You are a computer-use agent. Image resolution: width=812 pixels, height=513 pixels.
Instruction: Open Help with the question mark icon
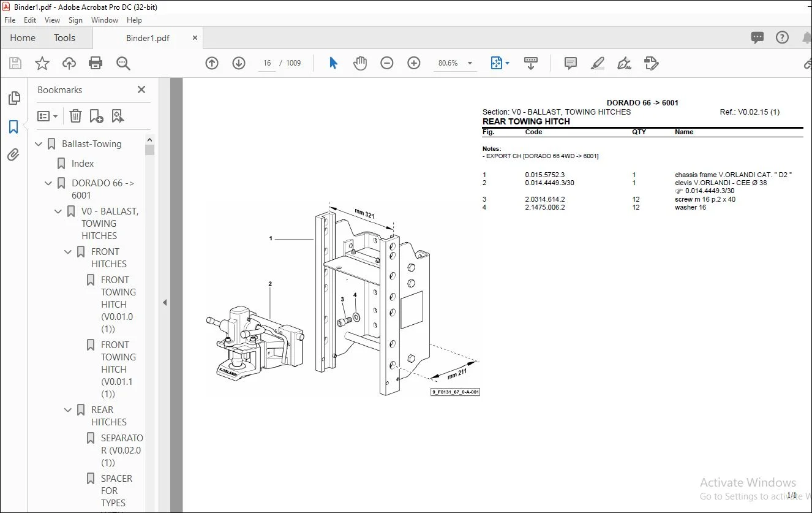[x=782, y=38]
